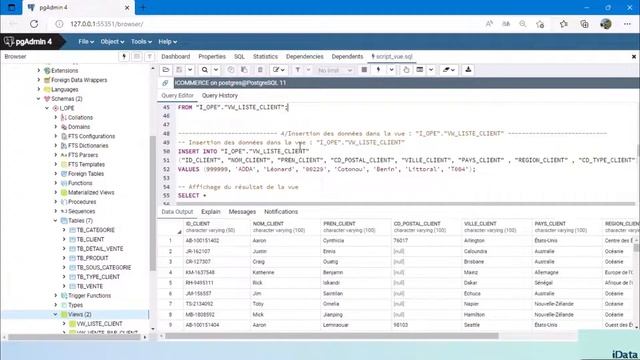
Task: Click the Stop query square icon
Action: tap(364, 70)
